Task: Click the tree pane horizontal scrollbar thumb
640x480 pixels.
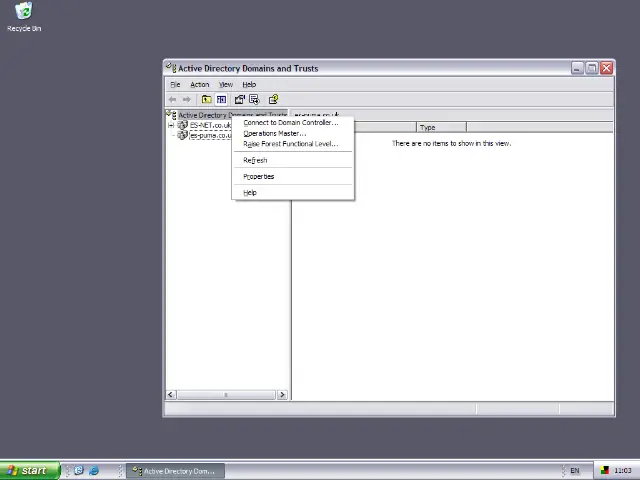Action: 226,395
